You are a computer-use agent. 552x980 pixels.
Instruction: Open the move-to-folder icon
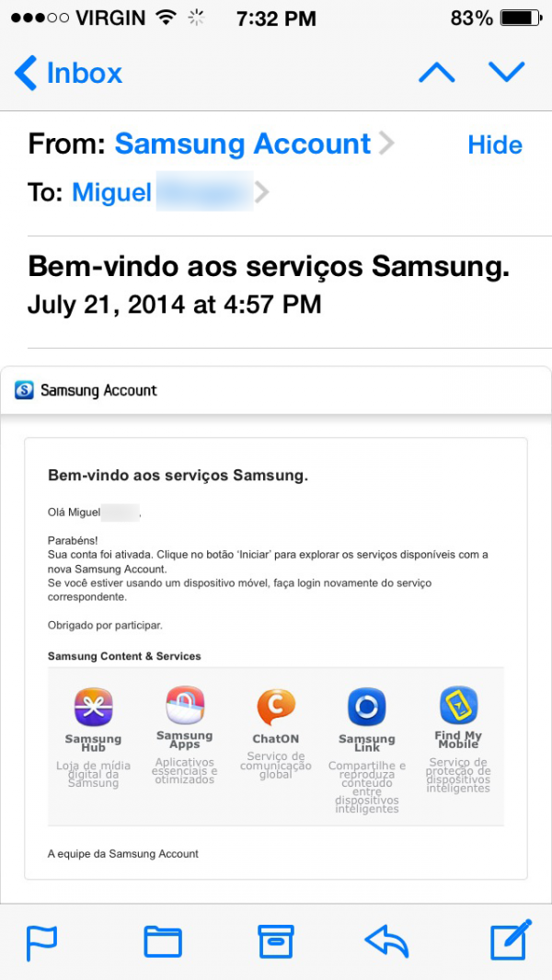click(163, 942)
